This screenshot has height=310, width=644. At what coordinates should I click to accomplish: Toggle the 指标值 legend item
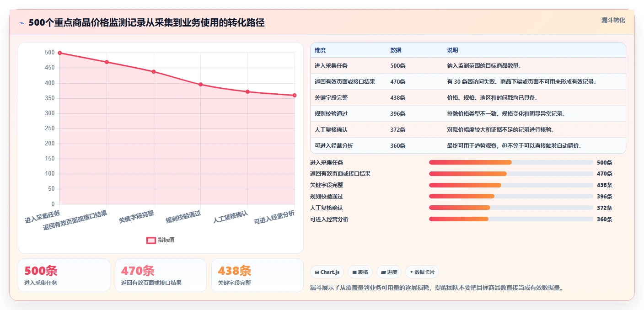161,240
